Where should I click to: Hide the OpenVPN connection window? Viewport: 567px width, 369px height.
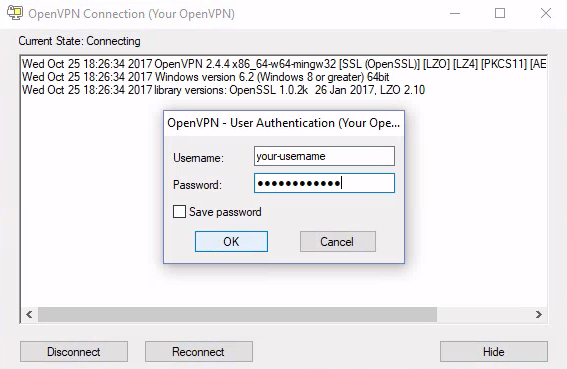pyautogui.click(x=494, y=352)
